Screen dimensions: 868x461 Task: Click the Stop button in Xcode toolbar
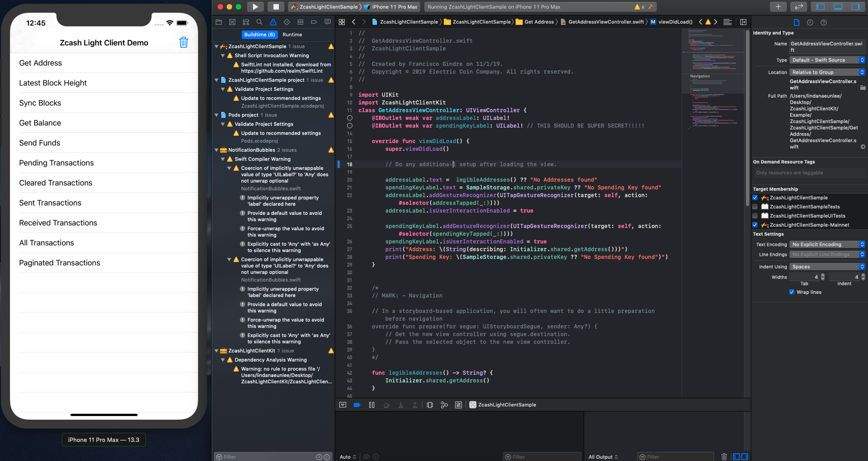tap(275, 7)
